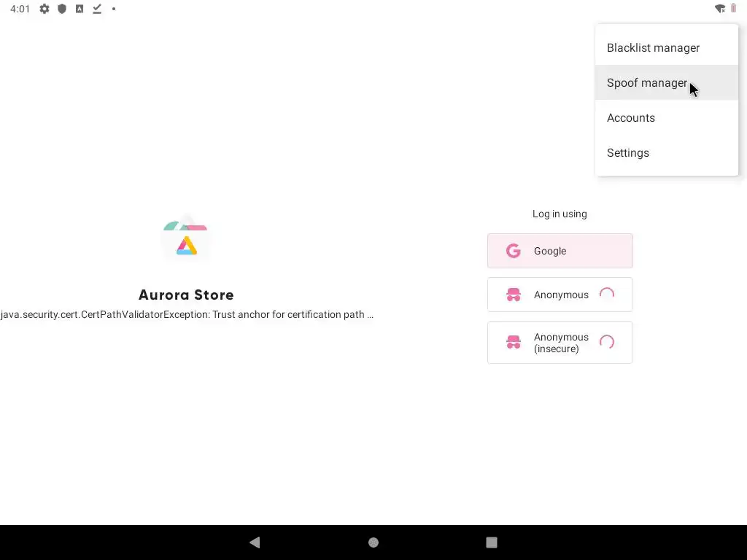Click the Anonymous (insecure) incognito icon
The height and width of the screenshot is (560, 747).
(x=513, y=343)
